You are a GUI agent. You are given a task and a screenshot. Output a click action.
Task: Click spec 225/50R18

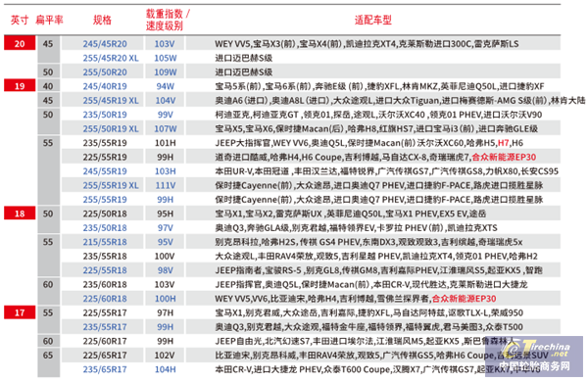pos(105,214)
